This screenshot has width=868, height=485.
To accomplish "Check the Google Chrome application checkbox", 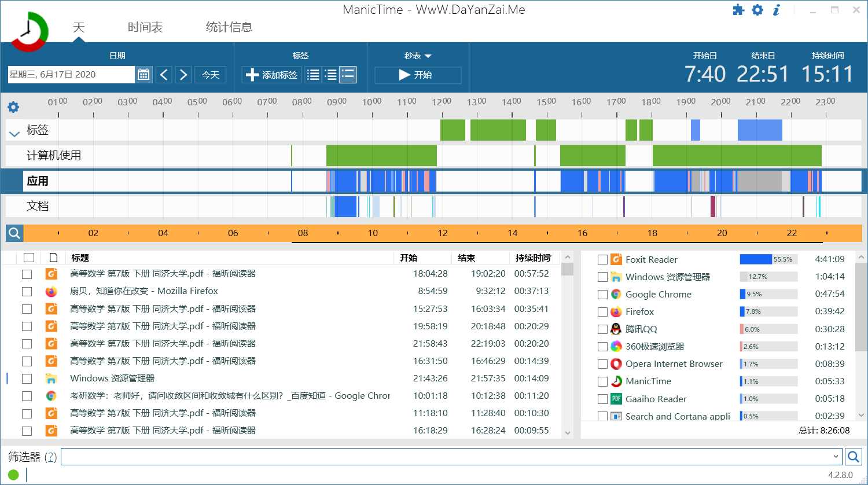I will click(x=602, y=294).
